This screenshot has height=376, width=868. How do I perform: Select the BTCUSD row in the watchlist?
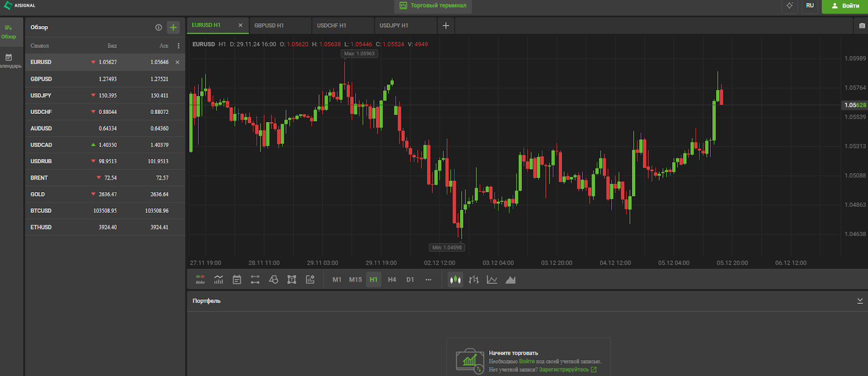pos(105,211)
